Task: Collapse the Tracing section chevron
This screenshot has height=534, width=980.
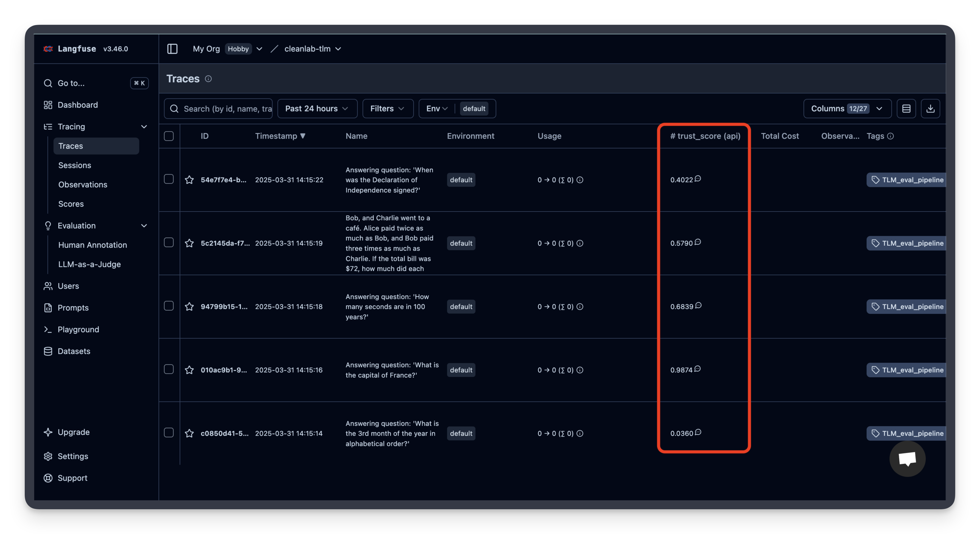Action: [x=144, y=126]
